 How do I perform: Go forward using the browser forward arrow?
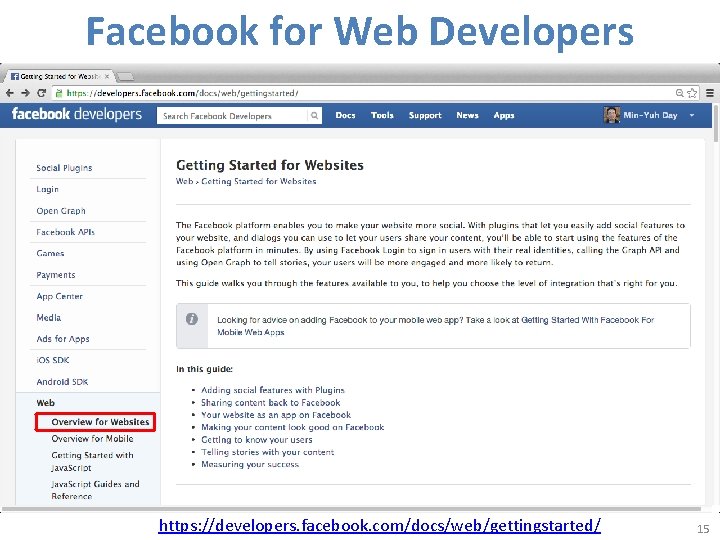(25, 93)
